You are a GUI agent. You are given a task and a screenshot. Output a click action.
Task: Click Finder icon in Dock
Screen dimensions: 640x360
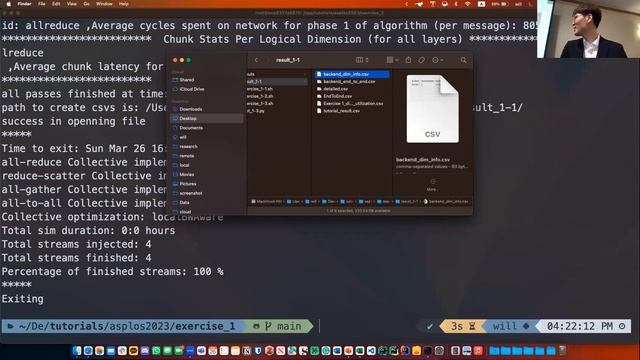click(x=77, y=351)
